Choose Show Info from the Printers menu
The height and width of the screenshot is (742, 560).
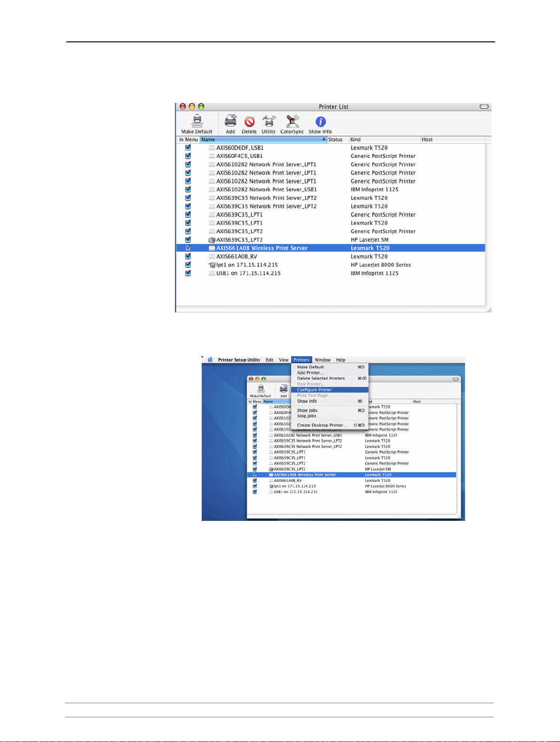click(330, 401)
